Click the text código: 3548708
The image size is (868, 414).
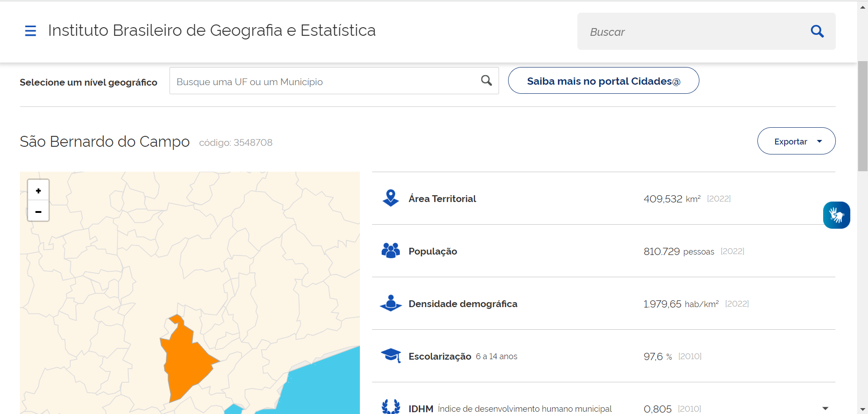pyautogui.click(x=236, y=143)
